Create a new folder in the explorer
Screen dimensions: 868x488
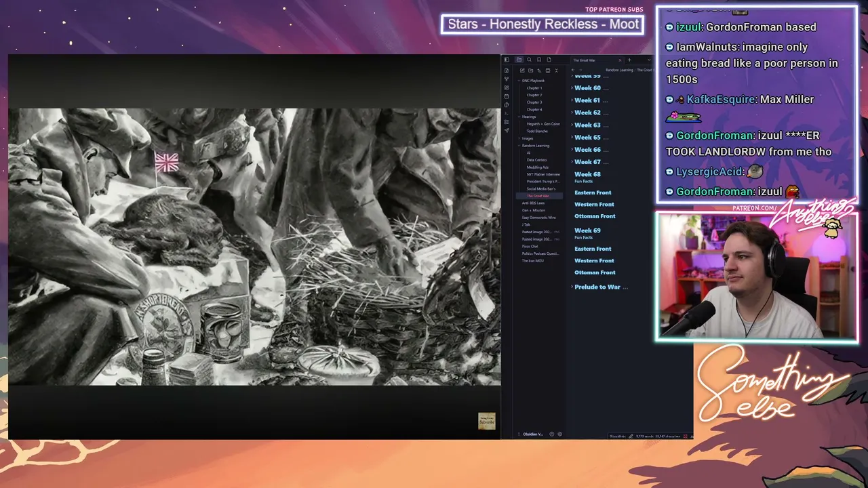tap(530, 70)
